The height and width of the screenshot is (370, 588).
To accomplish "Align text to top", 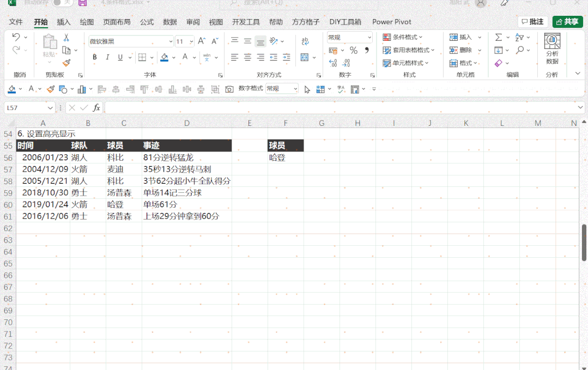I will [x=235, y=41].
